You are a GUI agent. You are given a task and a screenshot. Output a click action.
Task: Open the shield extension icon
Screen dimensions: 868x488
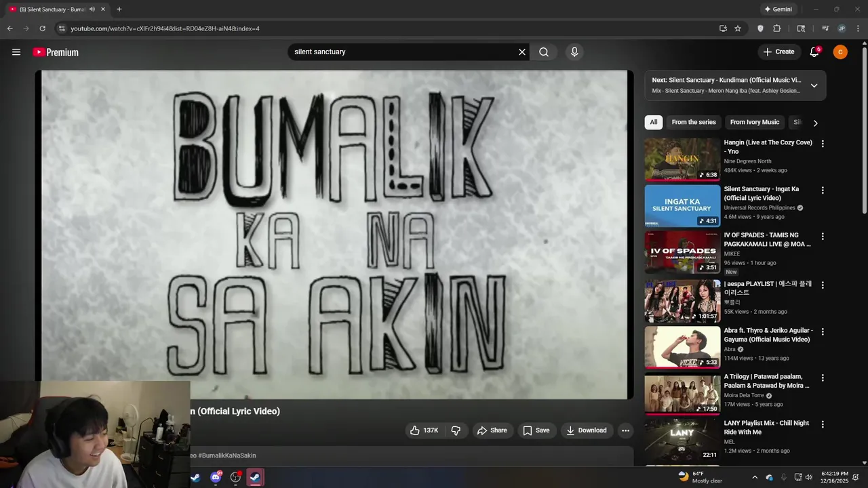[x=760, y=28]
